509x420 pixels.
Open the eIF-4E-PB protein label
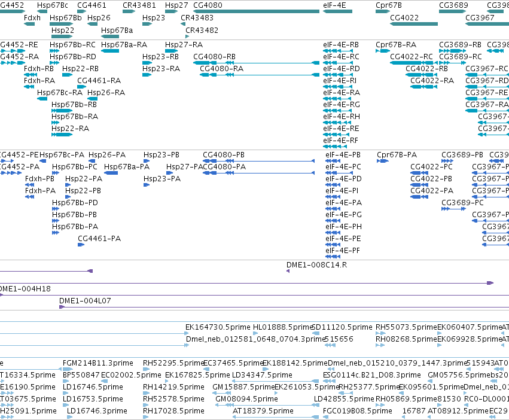coord(343,155)
